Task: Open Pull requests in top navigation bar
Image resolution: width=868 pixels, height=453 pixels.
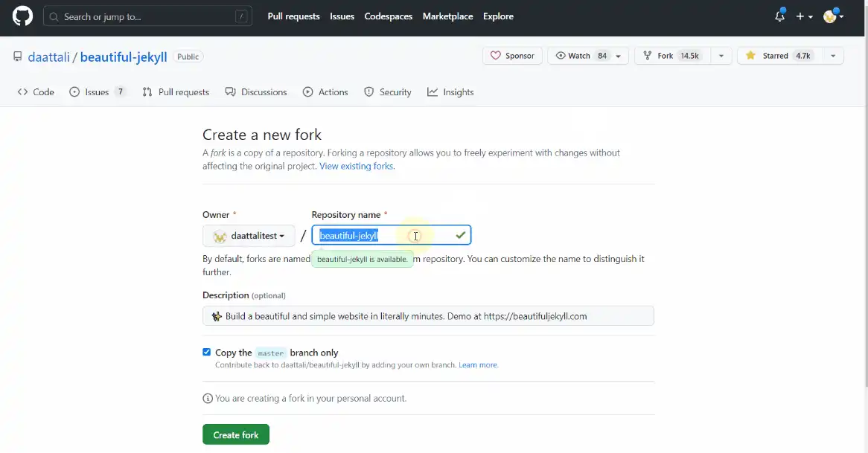Action: [293, 16]
